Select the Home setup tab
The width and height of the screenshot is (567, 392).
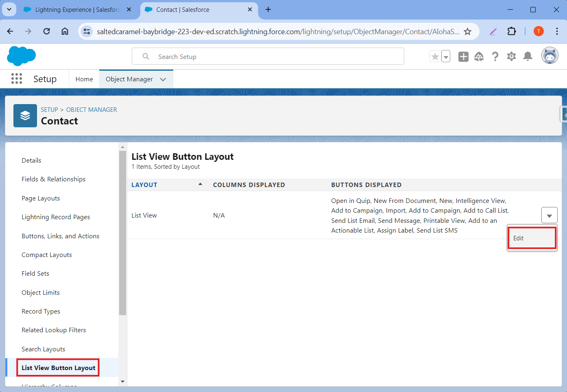84,79
